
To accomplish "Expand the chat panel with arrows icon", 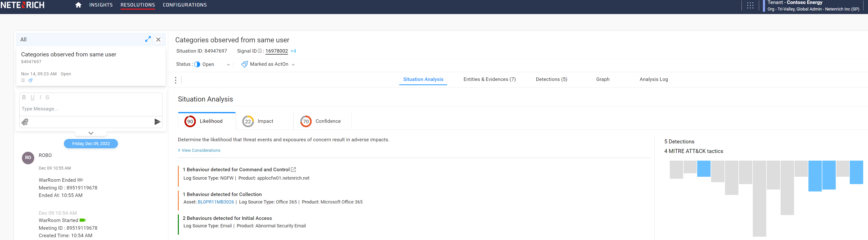I will (x=148, y=39).
